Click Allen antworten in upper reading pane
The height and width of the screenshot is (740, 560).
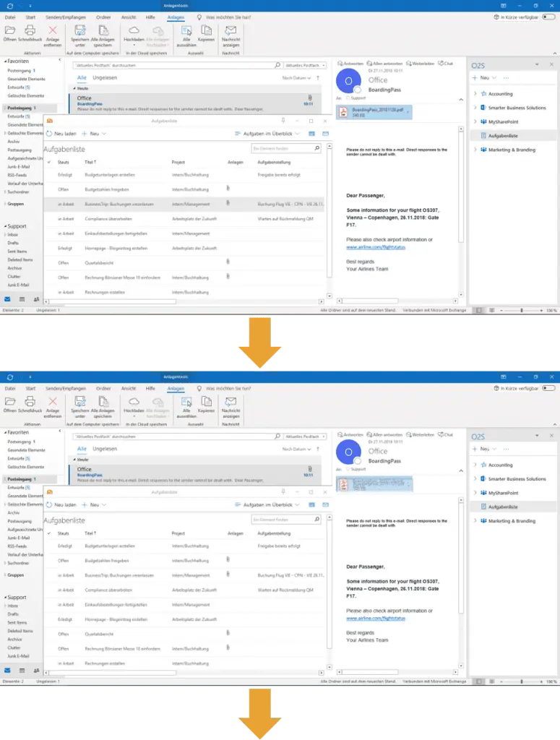click(384, 64)
